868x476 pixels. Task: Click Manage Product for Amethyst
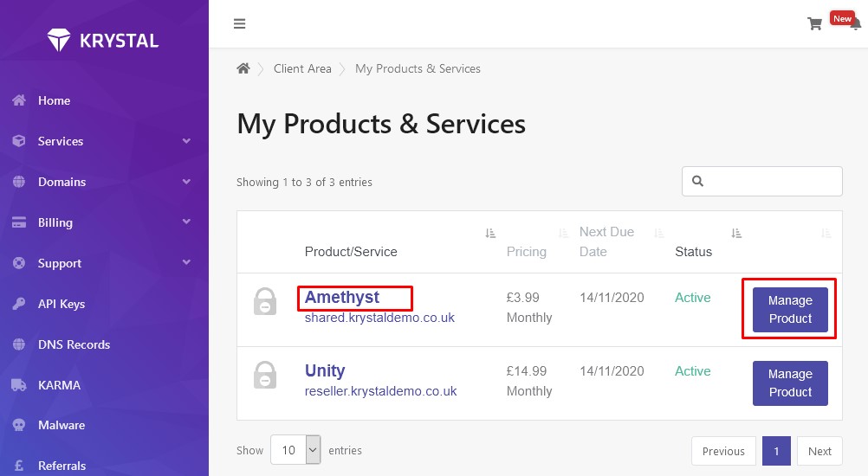click(x=790, y=310)
